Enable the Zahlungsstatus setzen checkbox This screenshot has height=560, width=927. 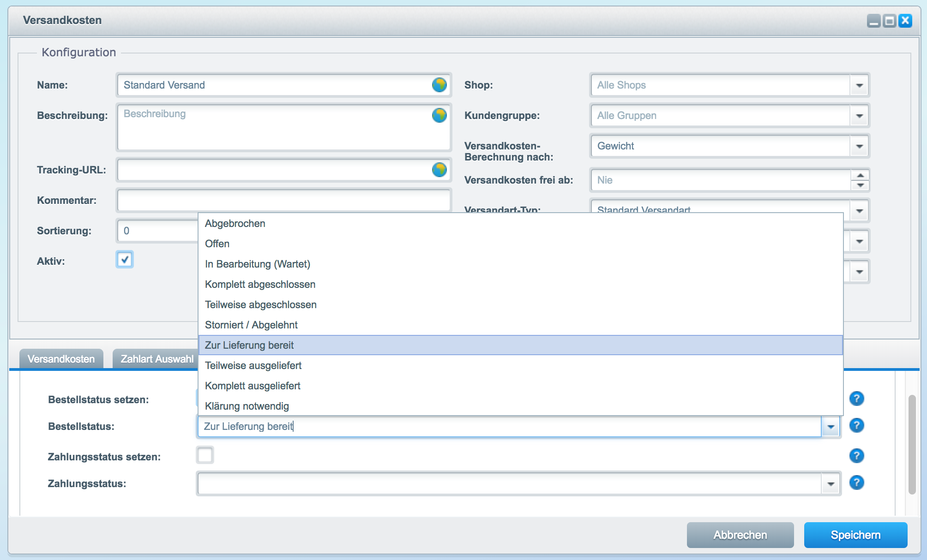205,455
